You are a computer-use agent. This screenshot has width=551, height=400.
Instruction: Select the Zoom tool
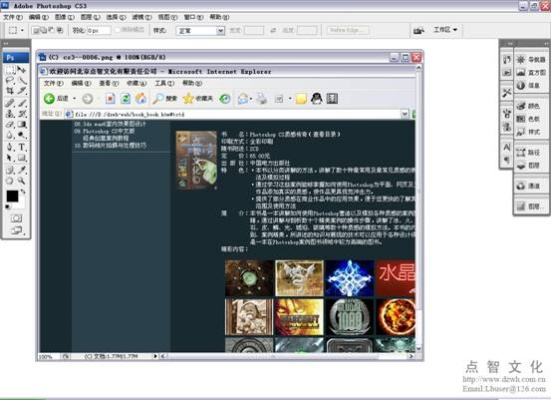(22, 181)
